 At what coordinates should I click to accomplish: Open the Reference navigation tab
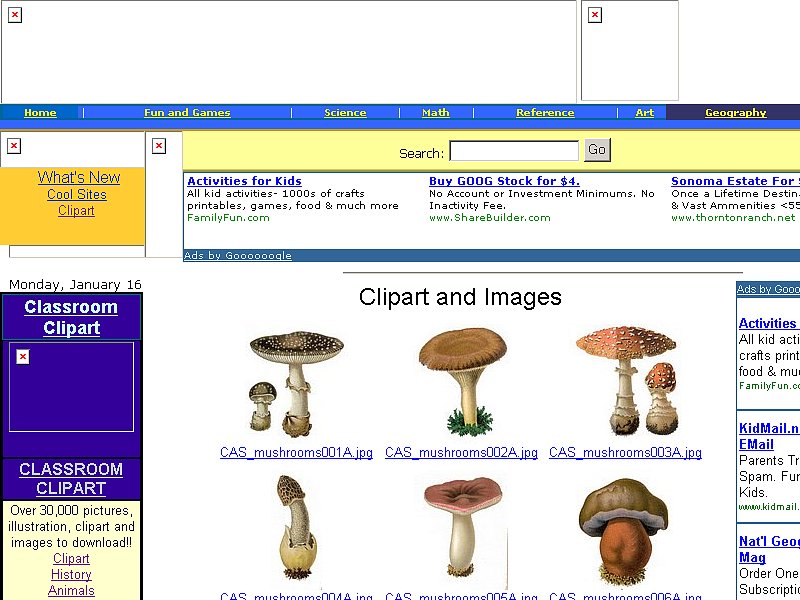coord(545,112)
